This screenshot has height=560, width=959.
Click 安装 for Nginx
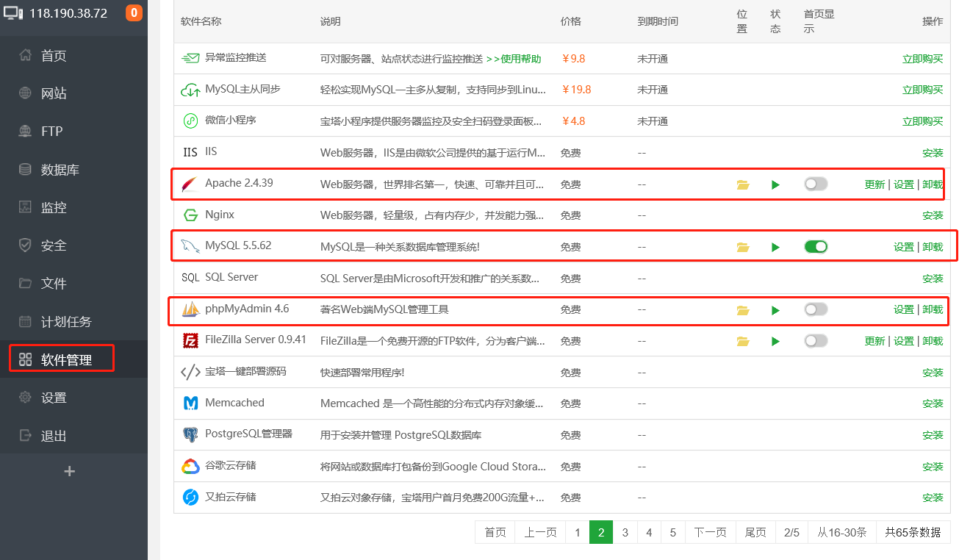click(933, 215)
